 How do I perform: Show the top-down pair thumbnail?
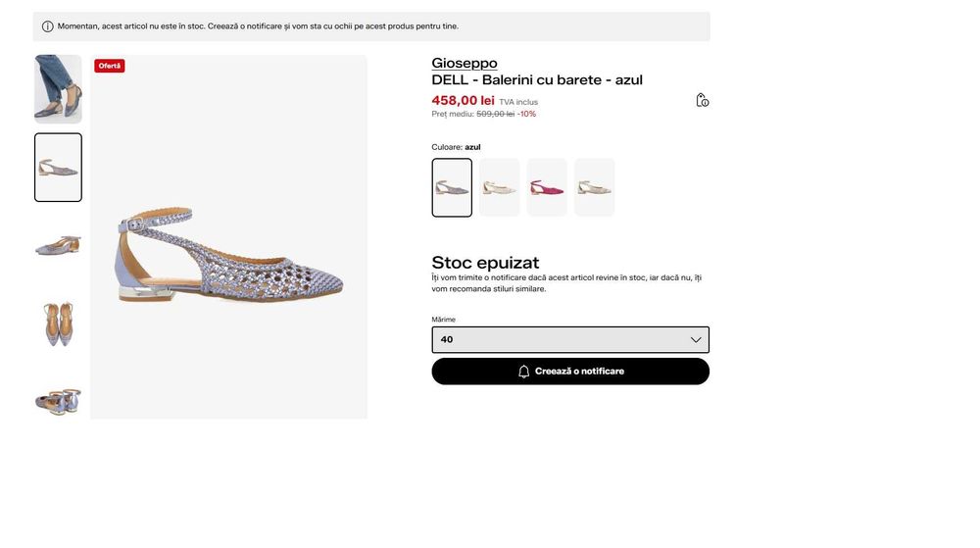point(58,324)
